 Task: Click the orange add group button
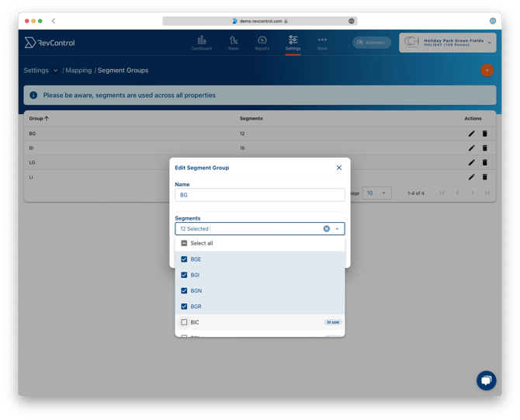(x=487, y=71)
